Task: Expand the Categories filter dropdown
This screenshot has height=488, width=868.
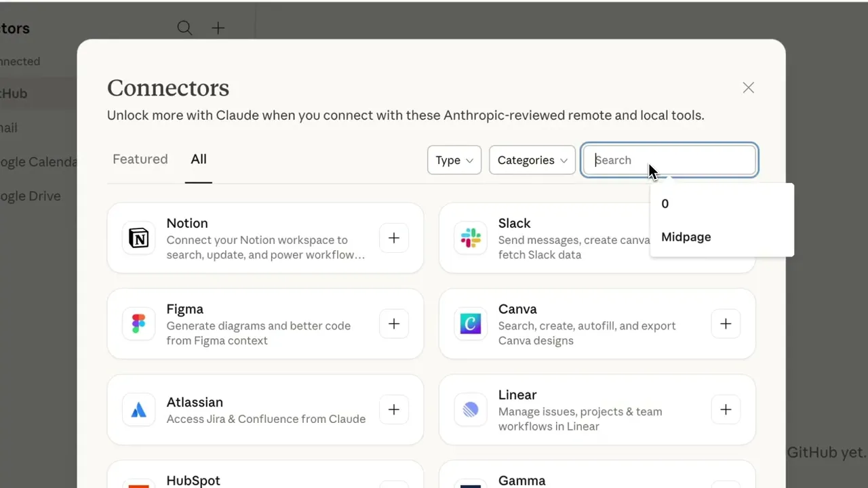Action: (532, 160)
